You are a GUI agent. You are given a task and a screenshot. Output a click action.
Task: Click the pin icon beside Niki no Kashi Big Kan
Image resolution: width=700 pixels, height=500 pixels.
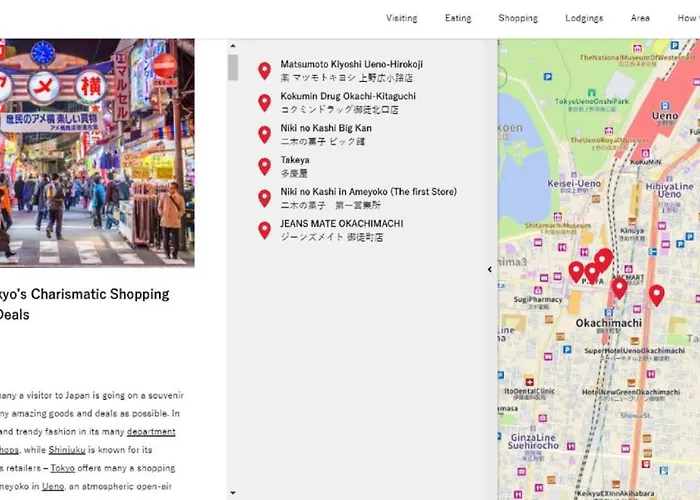tap(264, 134)
